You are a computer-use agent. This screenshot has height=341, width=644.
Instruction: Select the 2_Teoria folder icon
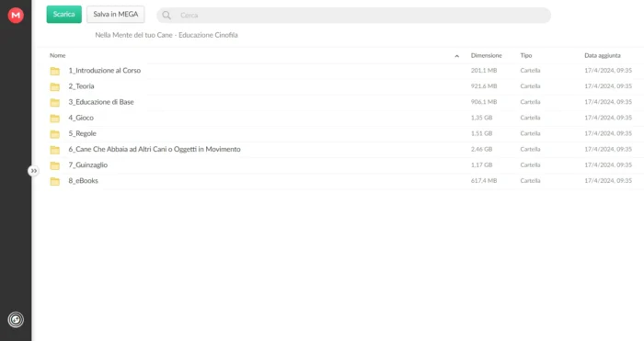point(55,86)
